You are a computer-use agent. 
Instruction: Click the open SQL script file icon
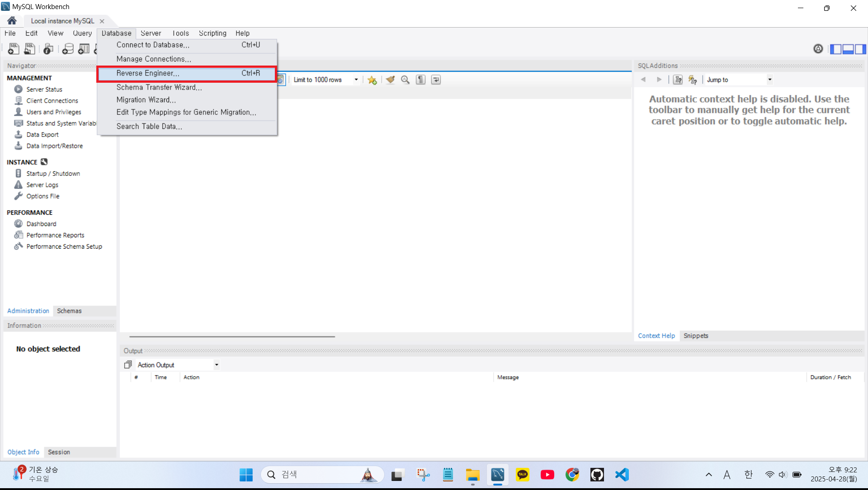click(29, 49)
